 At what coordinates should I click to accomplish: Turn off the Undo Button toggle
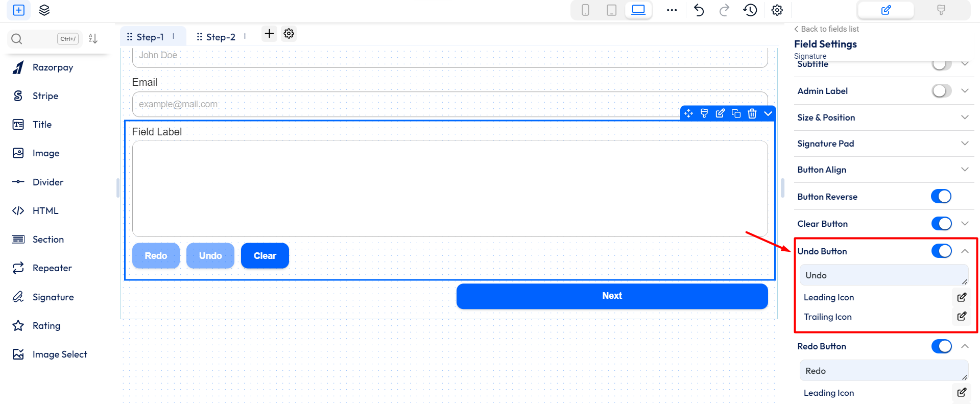[941, 251]
